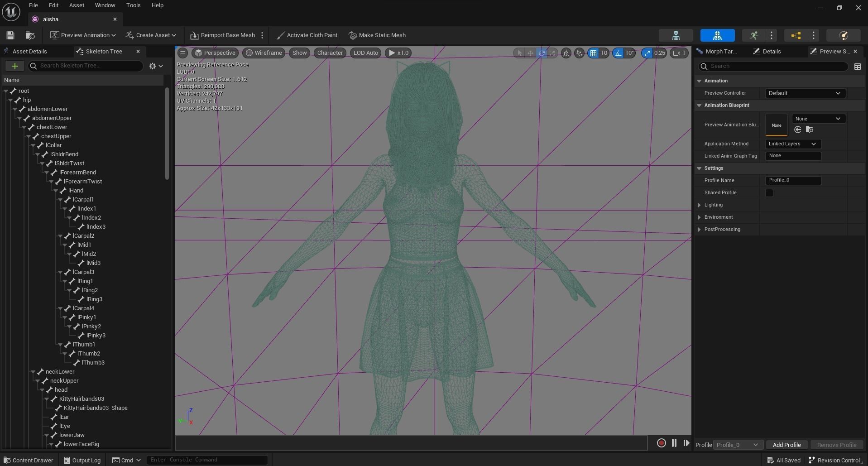
Task: Click the Search Skeleton Tree field
Action: (x=86, y=66)
